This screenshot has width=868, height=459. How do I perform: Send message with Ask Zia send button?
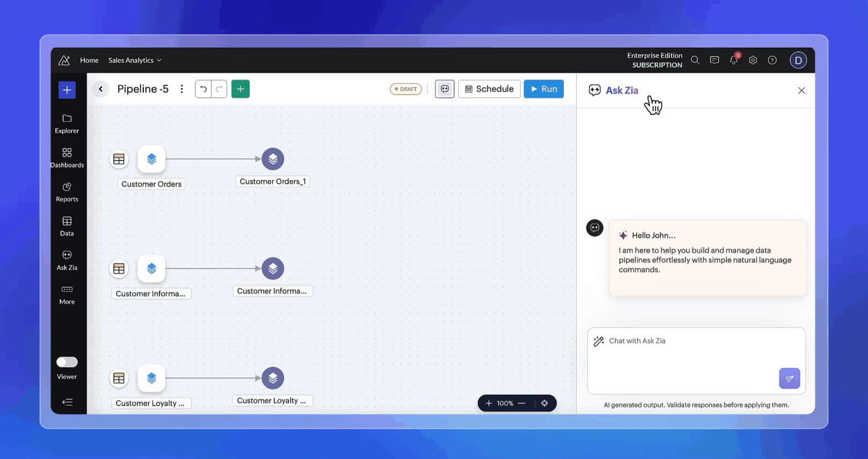point(789,378)
